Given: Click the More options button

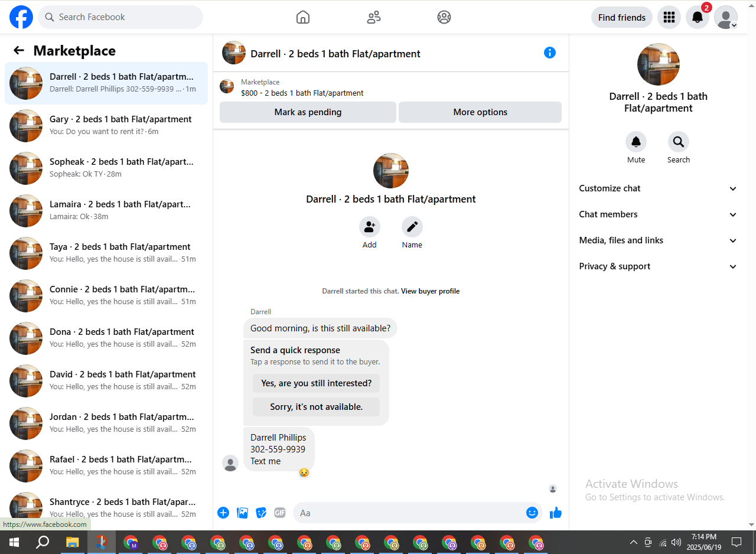Looking at the screenshot, I should [x=480, y=112].
